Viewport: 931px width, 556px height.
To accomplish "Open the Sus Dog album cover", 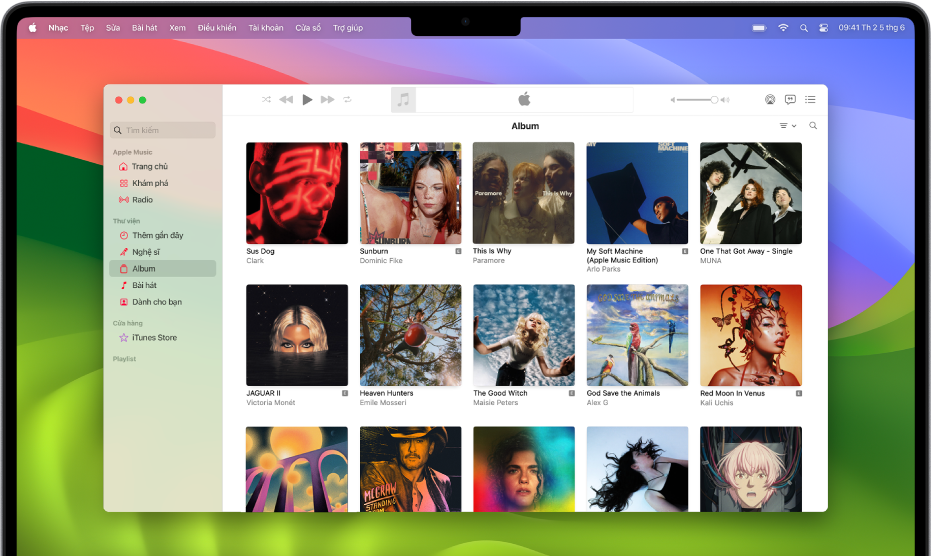I will 297,193.
